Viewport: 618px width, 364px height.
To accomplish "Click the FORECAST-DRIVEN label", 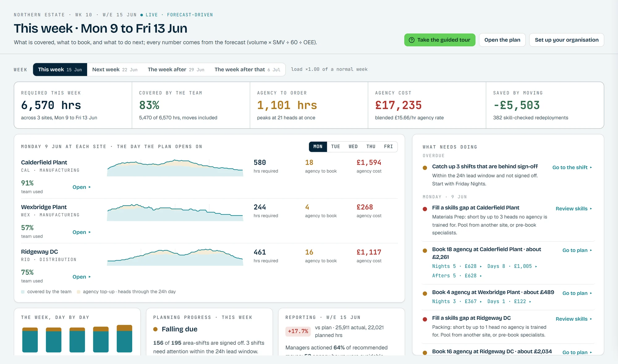I will click(190, 15).
